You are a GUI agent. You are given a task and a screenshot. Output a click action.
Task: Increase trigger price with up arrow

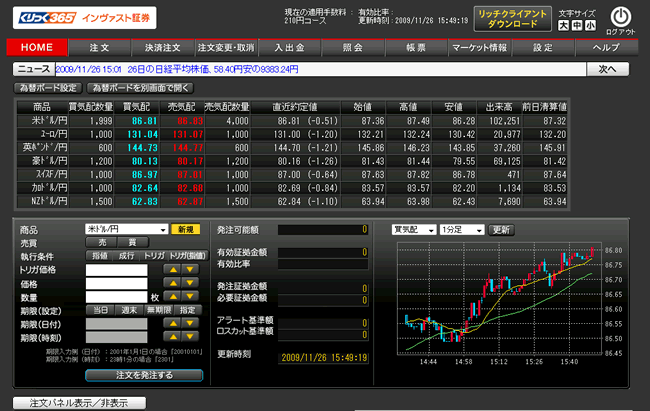pyautogui.click(x=173, y=270)
